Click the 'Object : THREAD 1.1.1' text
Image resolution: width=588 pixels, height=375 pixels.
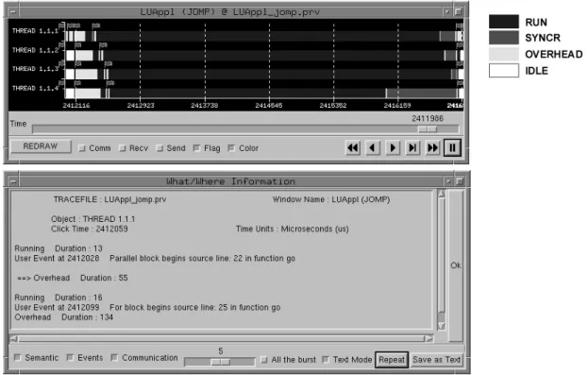point(93,219)
